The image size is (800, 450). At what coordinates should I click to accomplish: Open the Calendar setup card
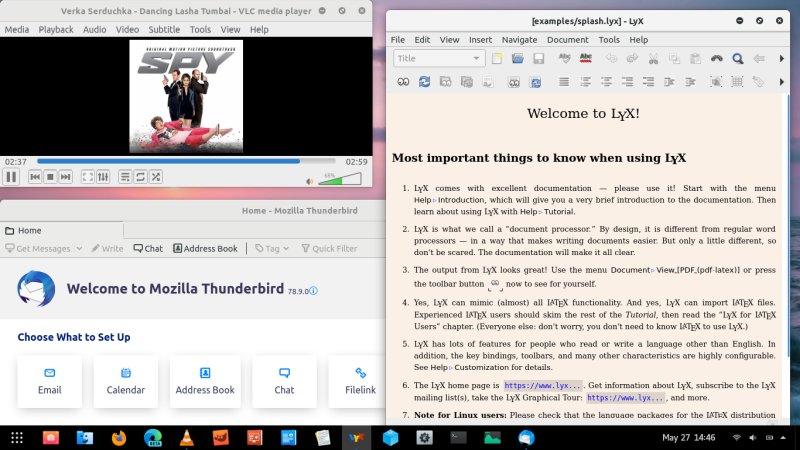tap(126, 381)
